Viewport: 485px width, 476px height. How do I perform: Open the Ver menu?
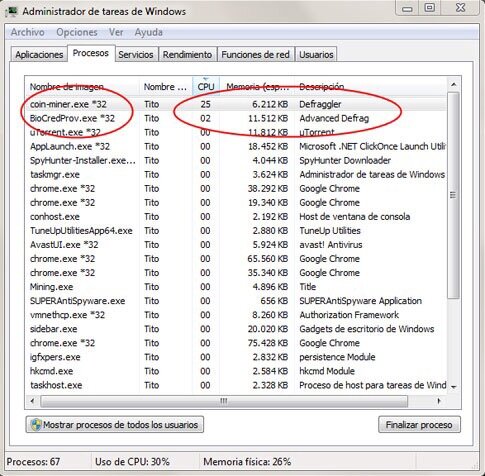[116, 32]
